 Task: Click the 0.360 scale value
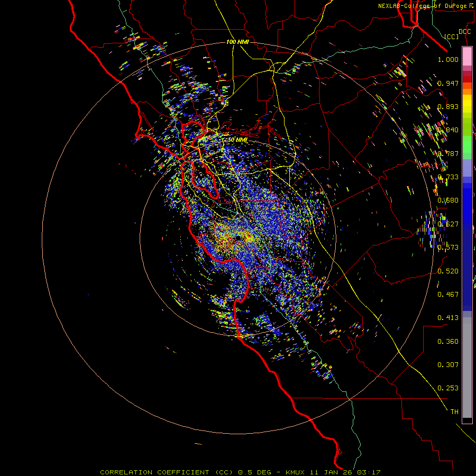coord(448,342)
